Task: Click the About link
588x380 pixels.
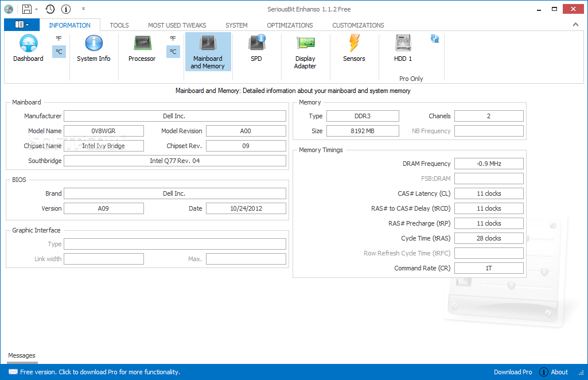Action: tap(559, 372)
